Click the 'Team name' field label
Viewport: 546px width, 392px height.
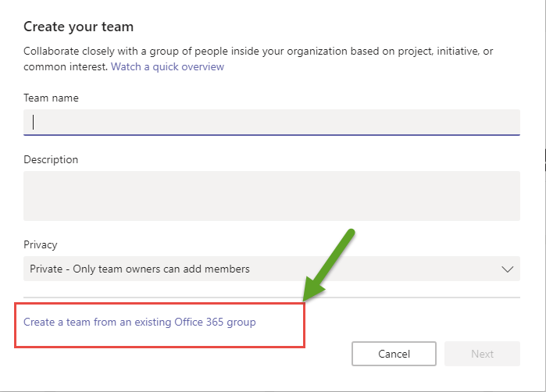pos(51,98)
